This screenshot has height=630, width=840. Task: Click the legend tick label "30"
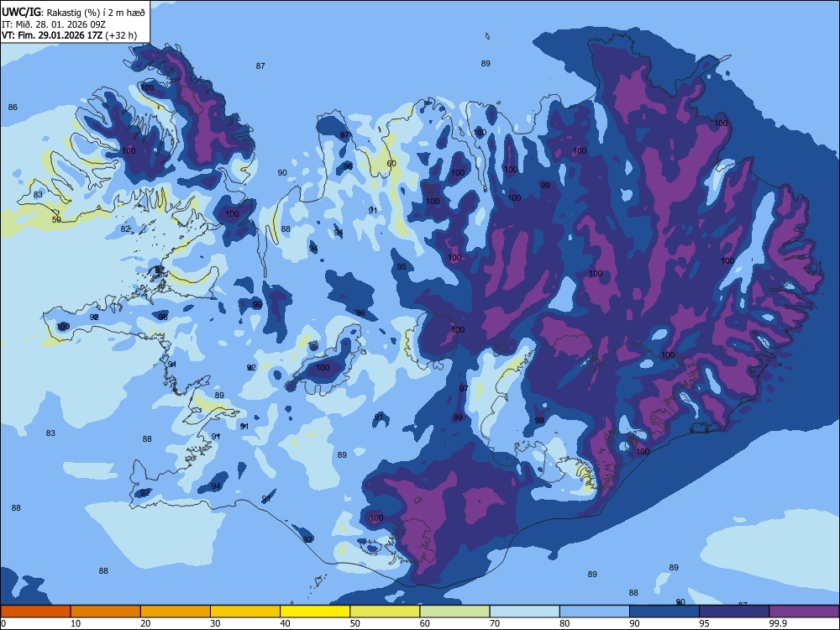click(215, 623)
